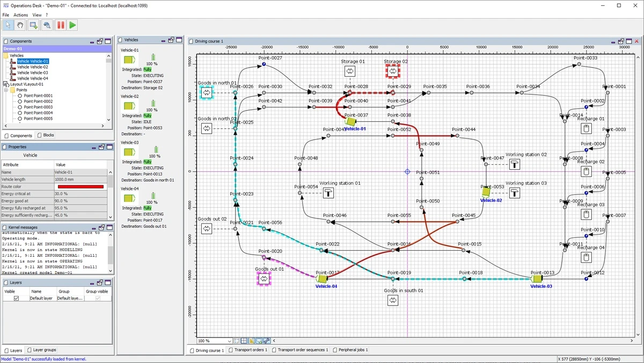Click the Vehicle length value 1000.0 mm
Viewport: 644px width, 363px height.
80,179
